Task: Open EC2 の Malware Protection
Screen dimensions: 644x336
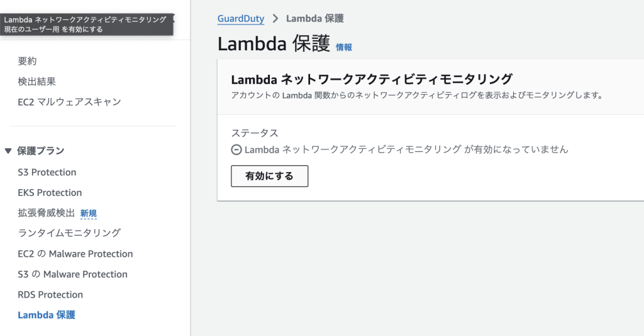Action: [75, 254]
